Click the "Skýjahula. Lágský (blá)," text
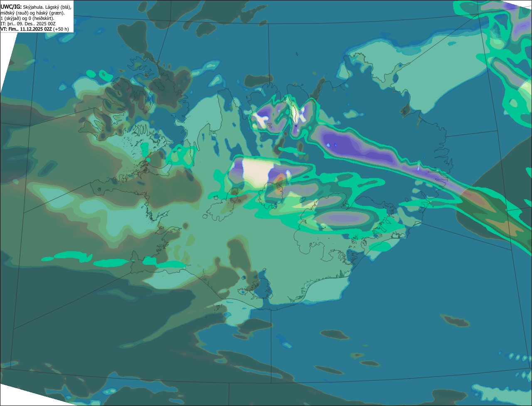532x406 pixels. coord(47,7)
